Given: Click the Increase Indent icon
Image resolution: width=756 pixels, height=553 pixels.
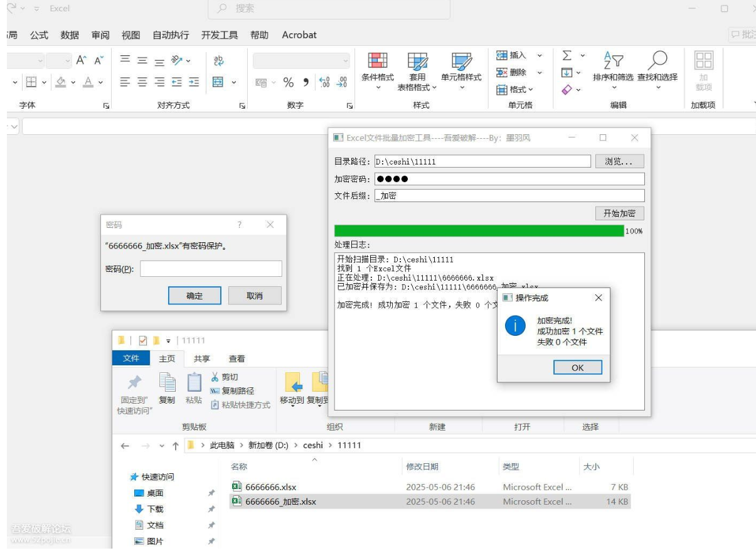Looking at the screenshot, I should (x=194, y=82).
